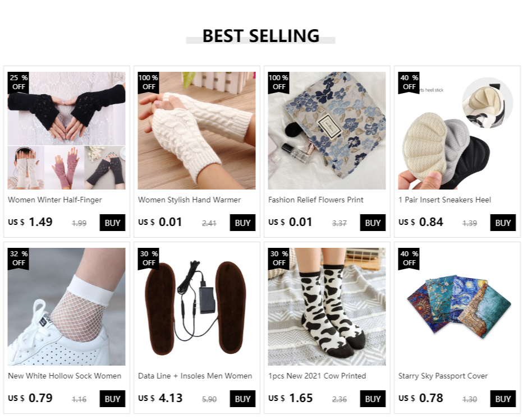Click BUY for Data Line + Insoles
The height and width of the screenshot is (420, 523).
(242, 399)
